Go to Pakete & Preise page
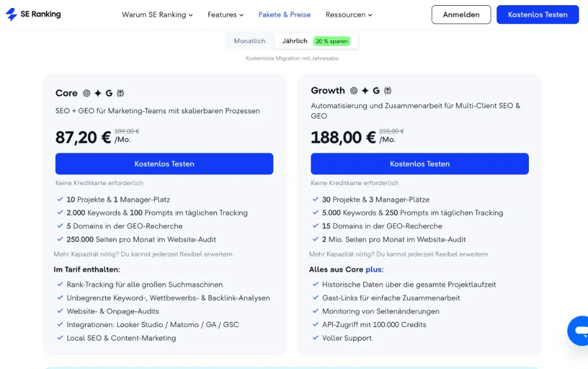Image resolution: width=588 pixels, height=369 pixels. [x=284, y=15]
